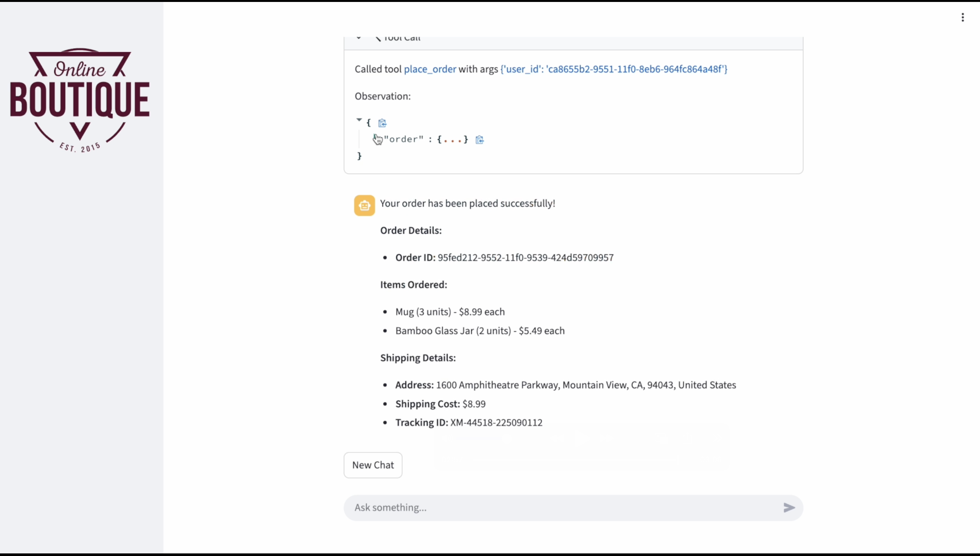Expand the collapsed {...} ellipsis in order
Screen dimensions: 980x556
453,140
